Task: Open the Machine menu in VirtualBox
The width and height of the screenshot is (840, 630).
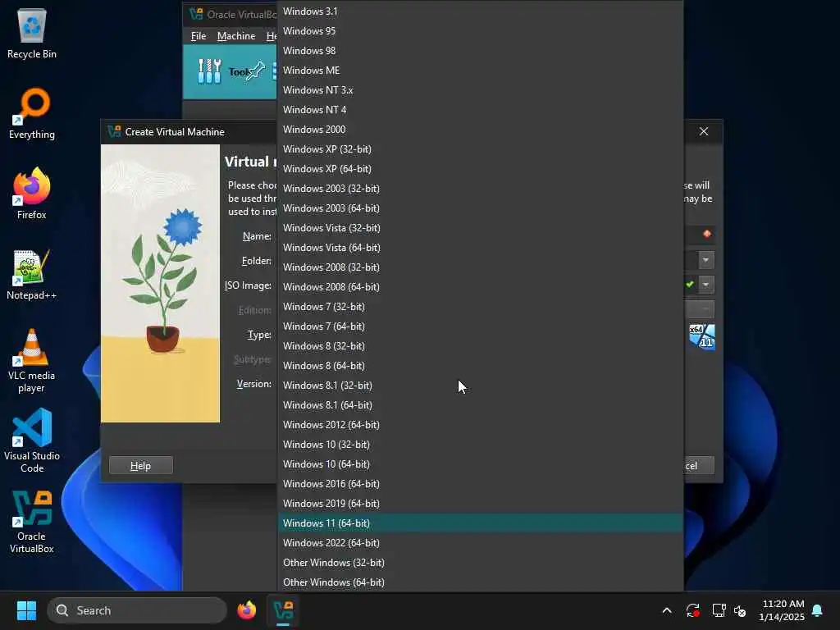Action: point(236,36)
